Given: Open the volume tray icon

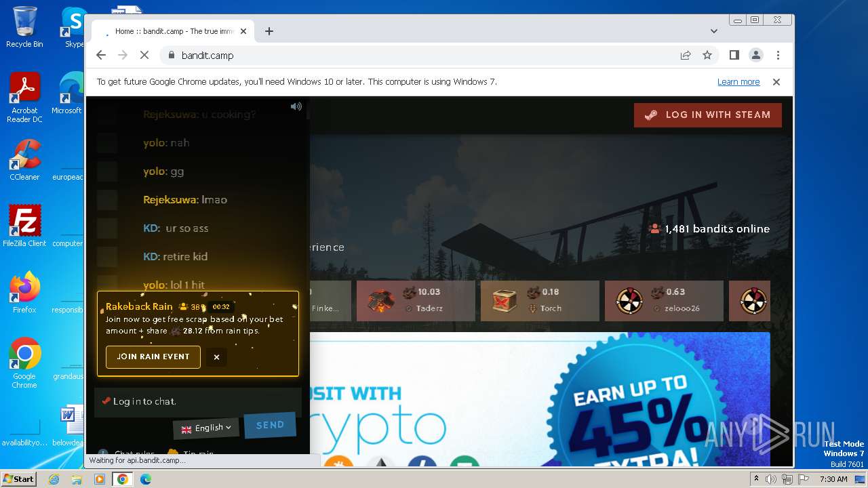Looking at the screenshot, I should [x=771, y=479].
